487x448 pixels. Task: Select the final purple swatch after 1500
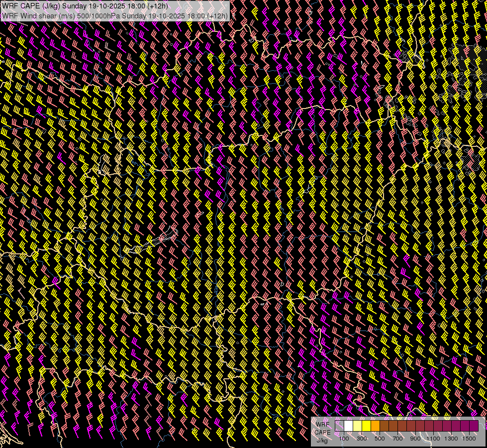pyautogui.click(x=474, y=426)
